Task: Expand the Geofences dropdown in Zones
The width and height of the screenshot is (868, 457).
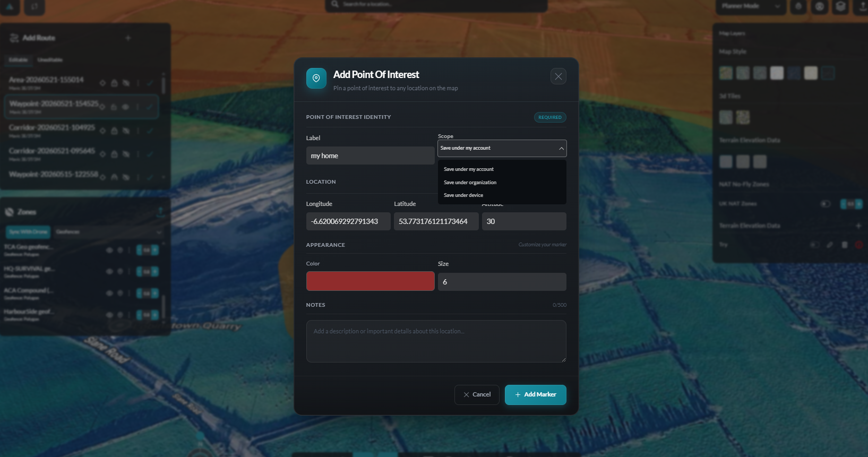Action: (109, 232)
